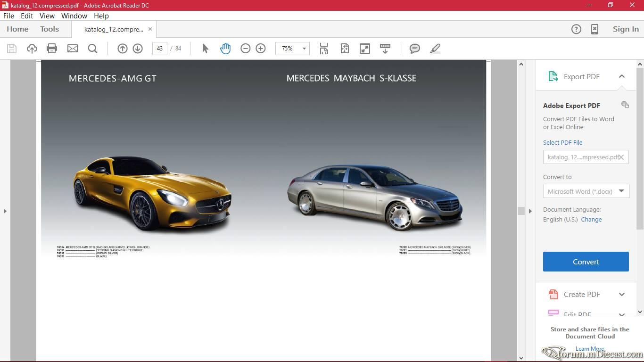Expand the left navigation pane arrow

tap(5, 211)
